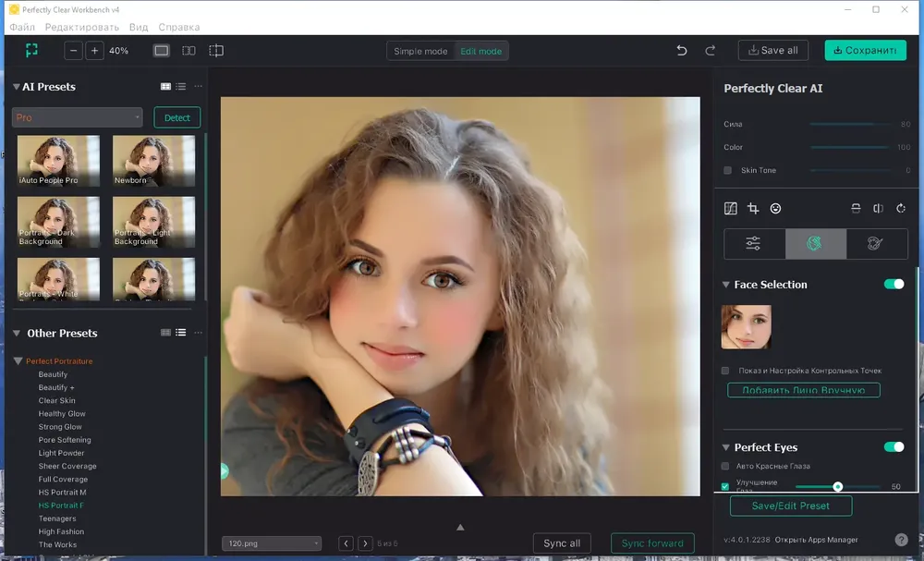
Task: Open the face retouching tab icon
Action: tap(815, 243)
